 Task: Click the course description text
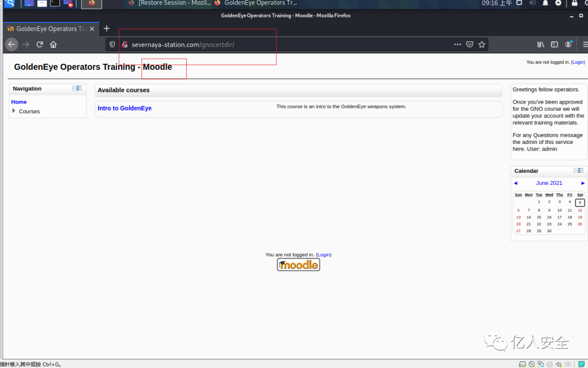click(341, 107)
